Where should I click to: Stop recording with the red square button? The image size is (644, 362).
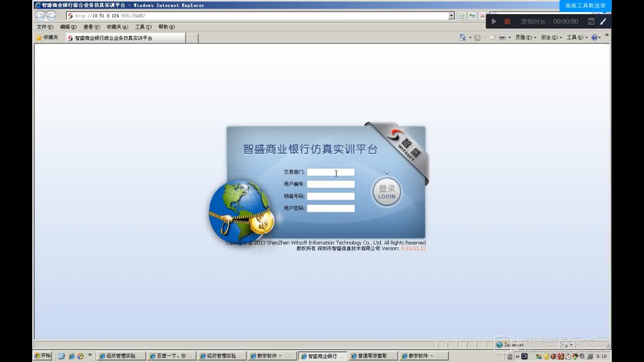click(507, 22)
